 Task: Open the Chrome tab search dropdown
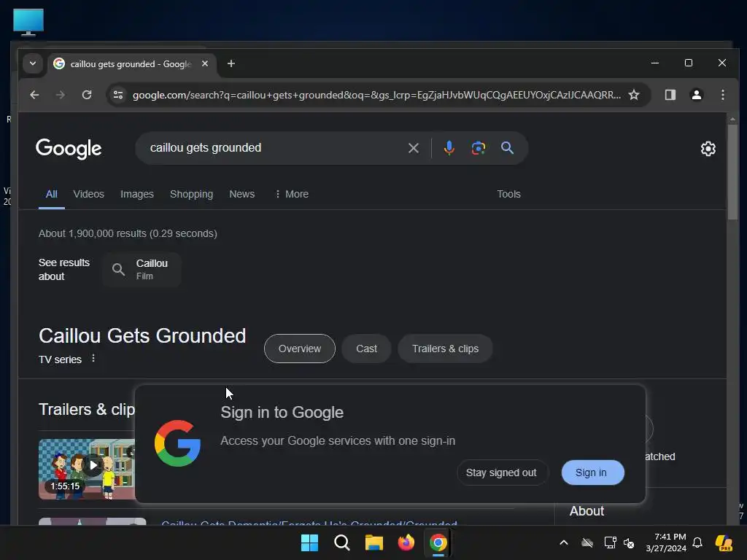[x=32, y=63]
